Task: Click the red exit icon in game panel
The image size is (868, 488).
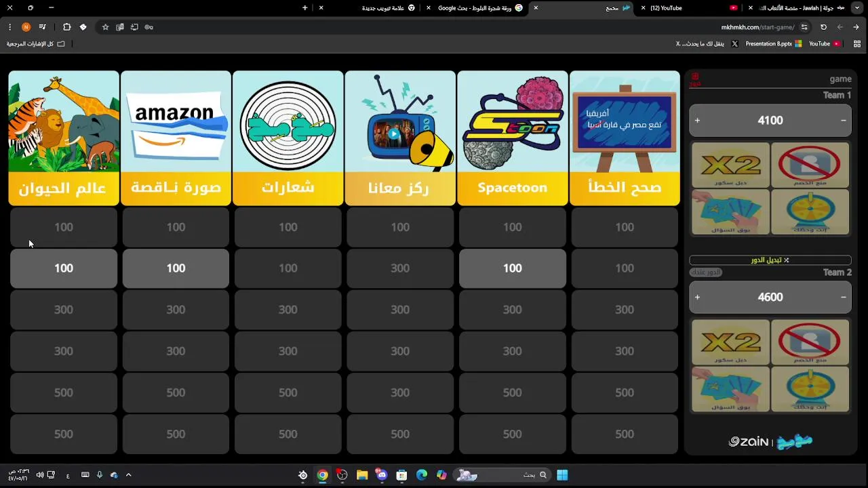Action: coord(695,79)
